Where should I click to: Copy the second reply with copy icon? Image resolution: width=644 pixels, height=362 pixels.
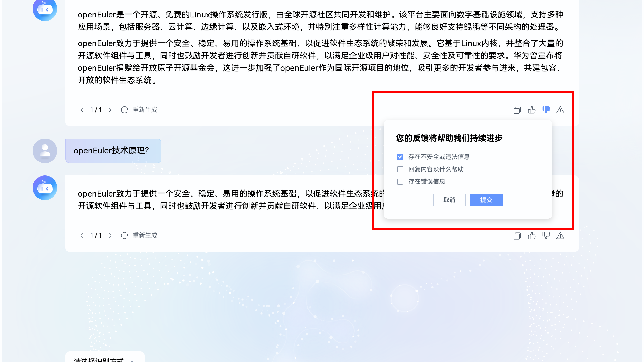[x=517, y=236]
